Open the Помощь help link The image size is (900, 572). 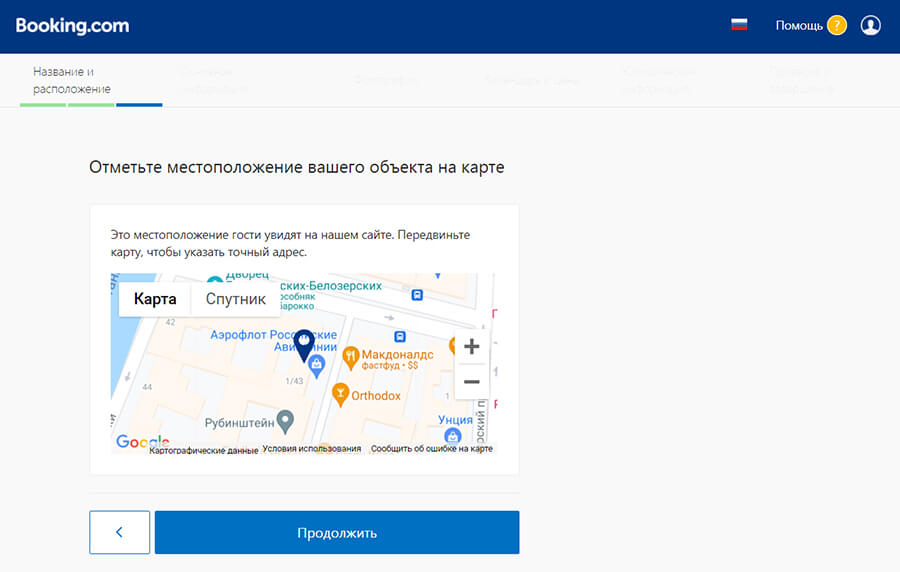[x=799, y=25]
